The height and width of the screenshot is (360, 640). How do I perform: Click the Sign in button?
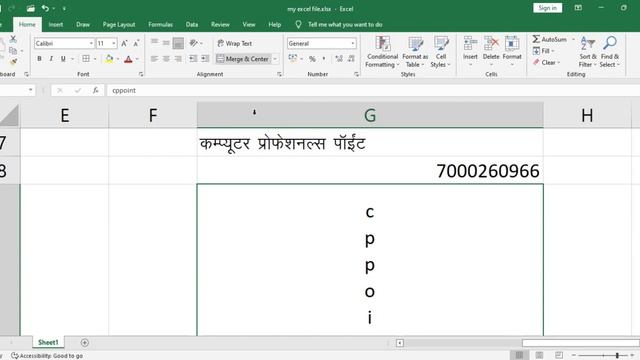click(547, 8)
